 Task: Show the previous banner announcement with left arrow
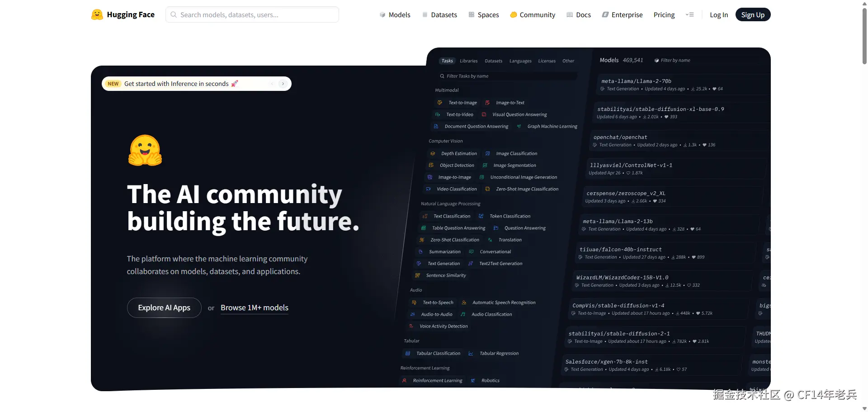272,84
